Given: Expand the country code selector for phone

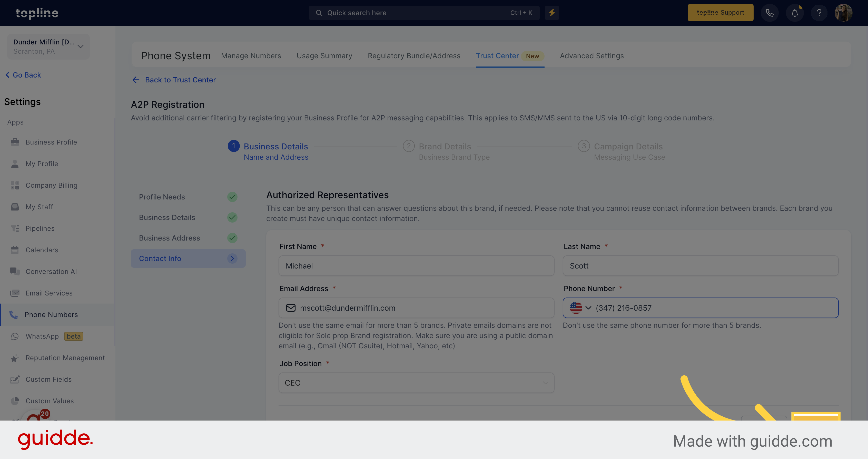Looking at the screenshot, I should tap(588, 307).
